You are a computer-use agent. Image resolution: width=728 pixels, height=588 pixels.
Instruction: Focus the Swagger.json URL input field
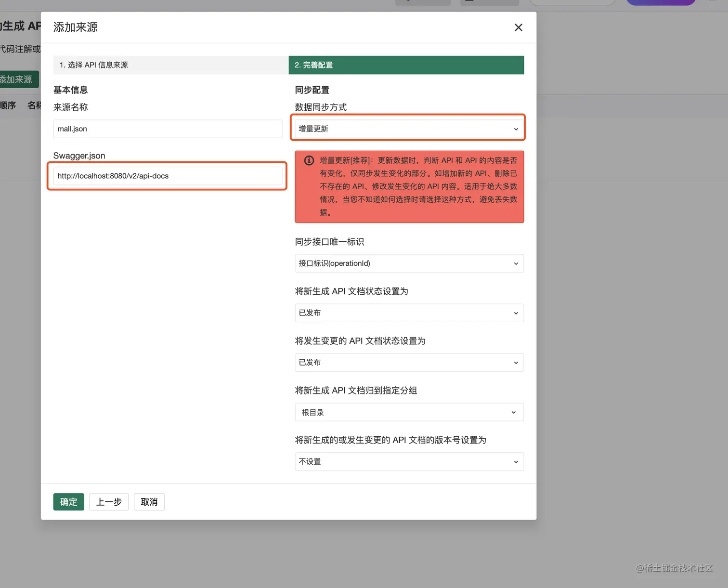coord(168,176)
